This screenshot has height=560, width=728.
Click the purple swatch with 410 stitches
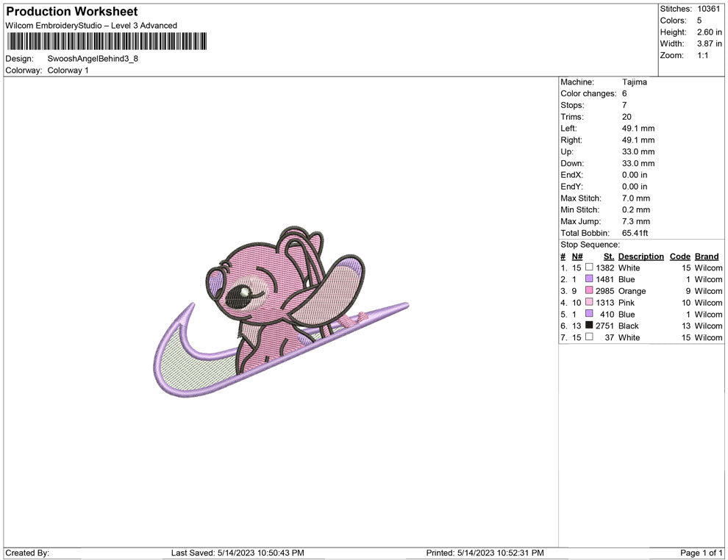pyautogui.click(x=589, y=314)
